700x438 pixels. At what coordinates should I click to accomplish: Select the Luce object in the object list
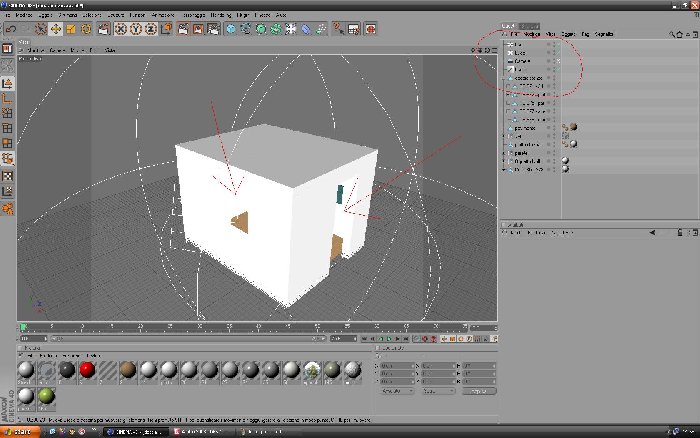pos(520,53)
